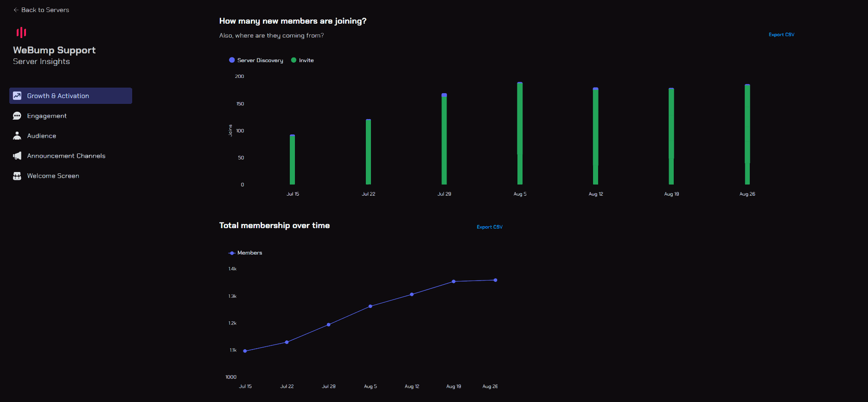Click the Engagement speech bubble icon

tap(17, 116)
